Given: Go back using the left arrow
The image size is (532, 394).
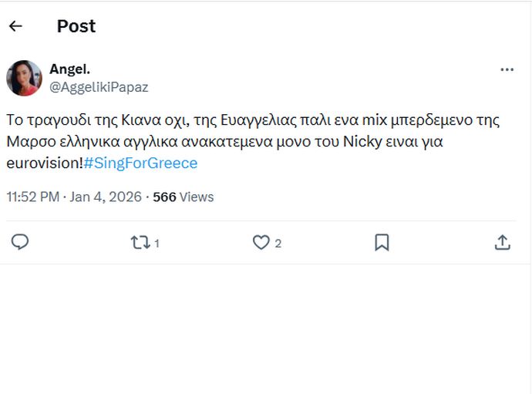Looking at the screenshot, I should point(15,26).
